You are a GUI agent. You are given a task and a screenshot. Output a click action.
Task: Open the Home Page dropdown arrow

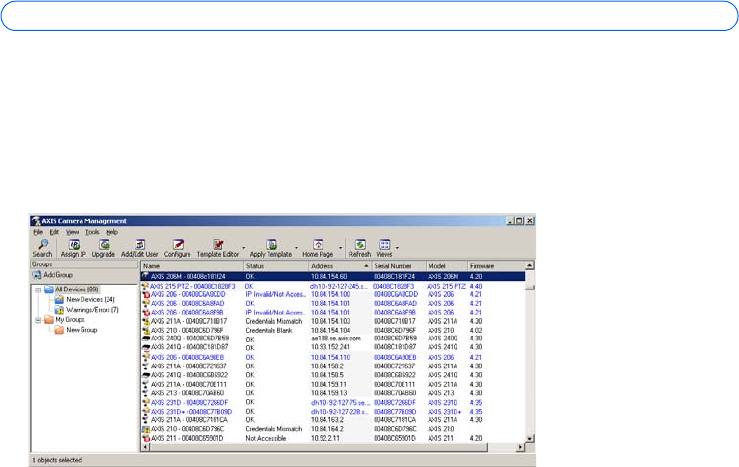click(x=341, y=248)
